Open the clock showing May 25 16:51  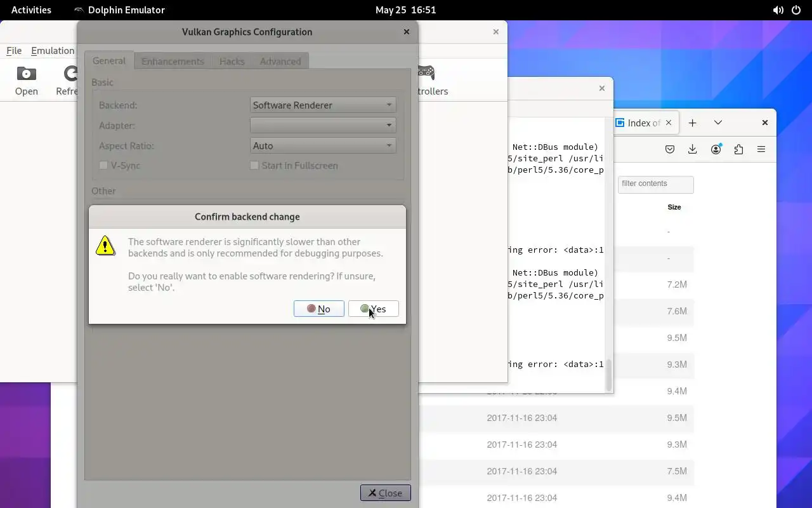[x=405, y=10]
